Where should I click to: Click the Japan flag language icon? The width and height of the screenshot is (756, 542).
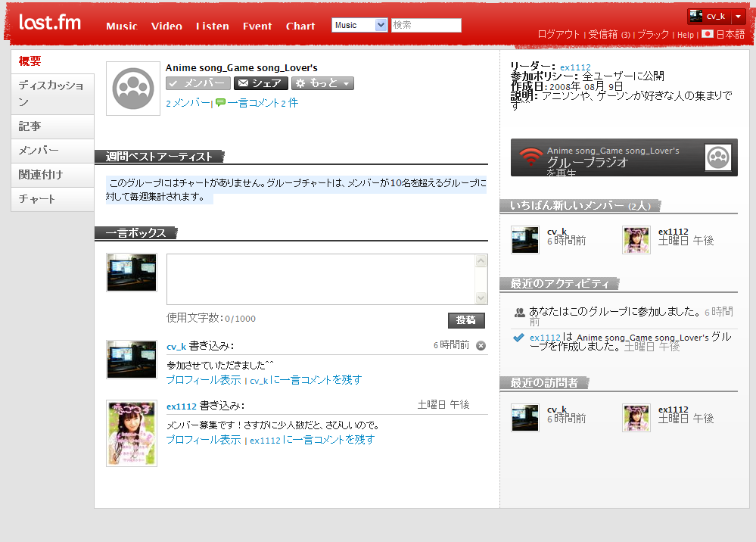click(708, 34)
